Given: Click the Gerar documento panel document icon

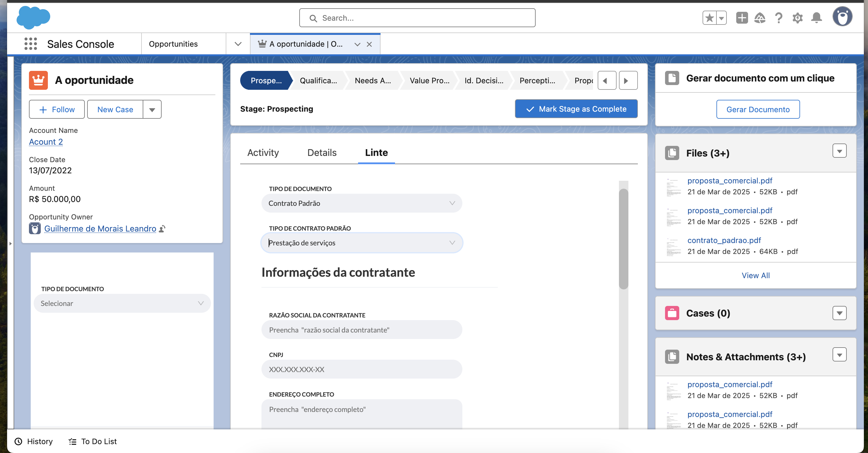Looking at the screenshot, I should (x=672, y=78).
